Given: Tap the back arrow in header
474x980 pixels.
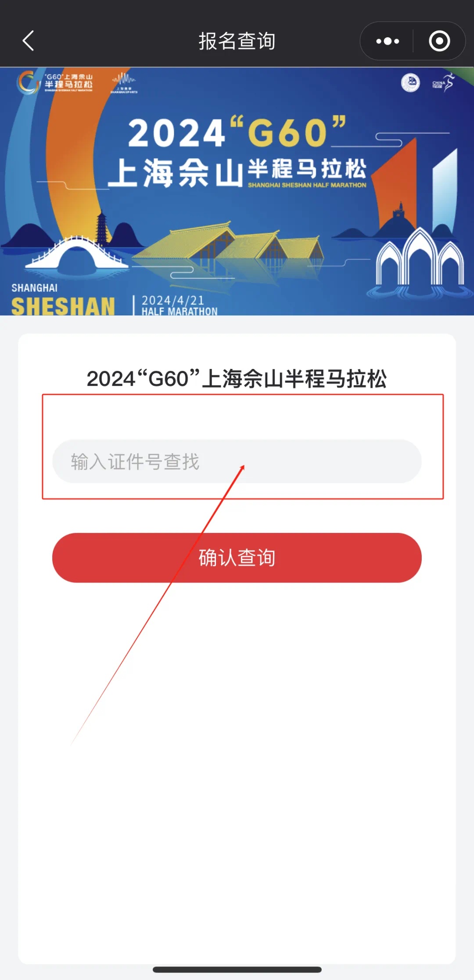Looking at the screenshot, I should click(29, 41).
